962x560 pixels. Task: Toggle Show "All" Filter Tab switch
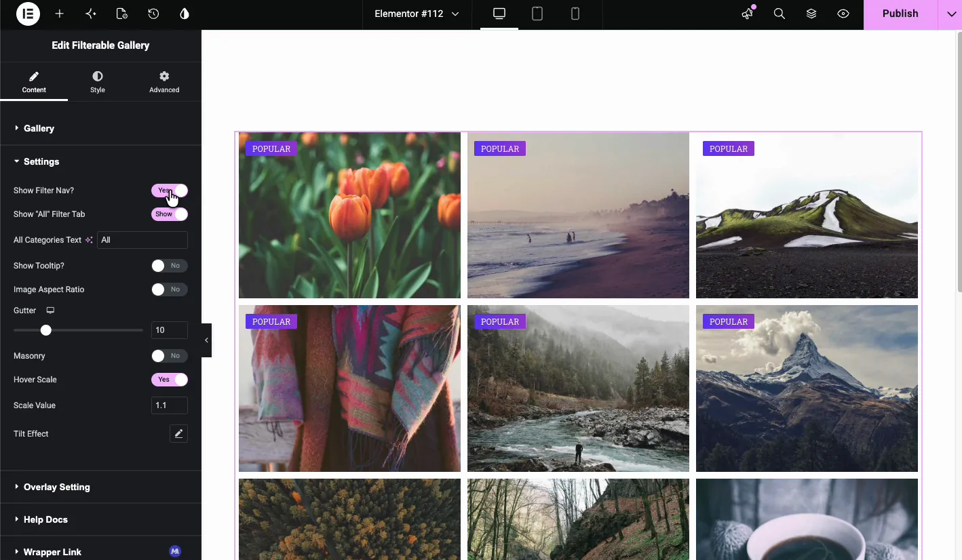(170, 214)
